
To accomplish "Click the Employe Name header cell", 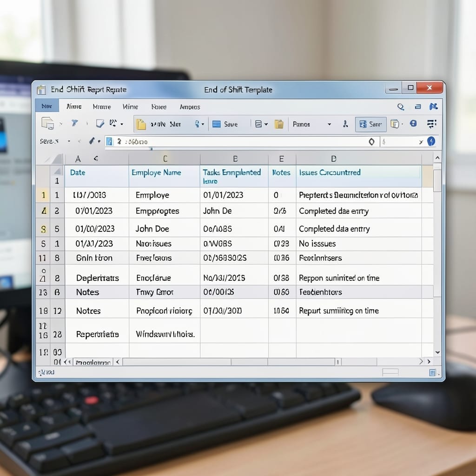I will click(164, 176).
